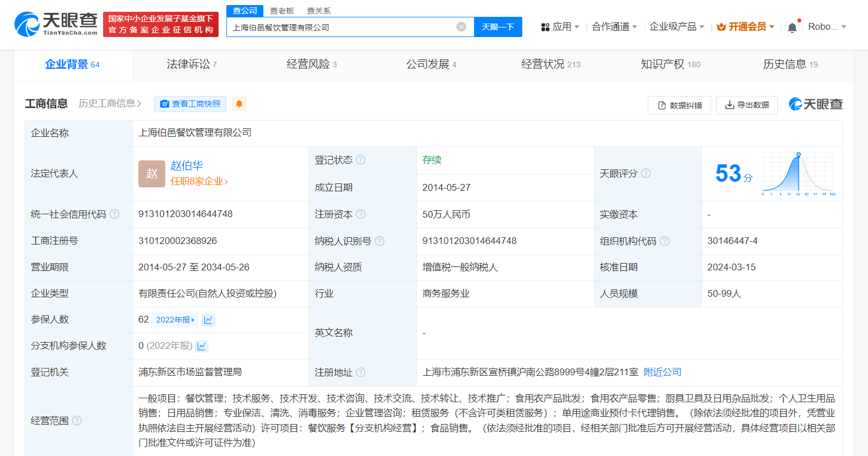Viewport: 868px width, 456px height.
Task: Clear the search box with the X icon
Action: (461, 26)
